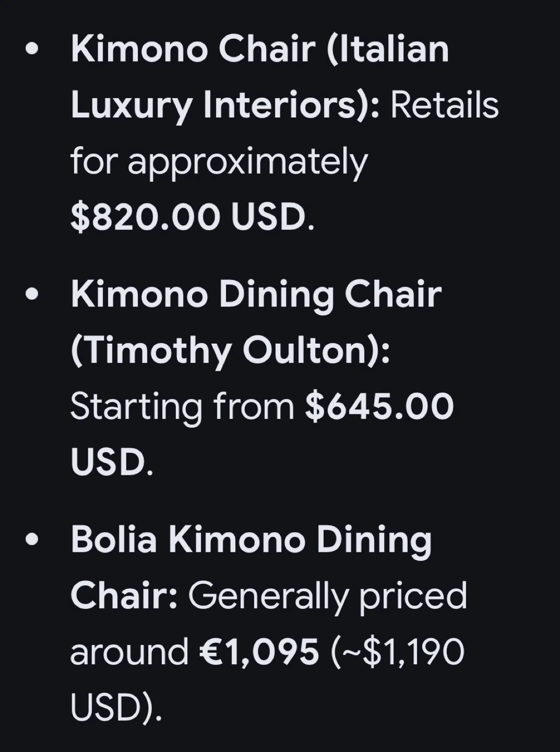
Task: Click the word "around"
Action: [129, 652]
